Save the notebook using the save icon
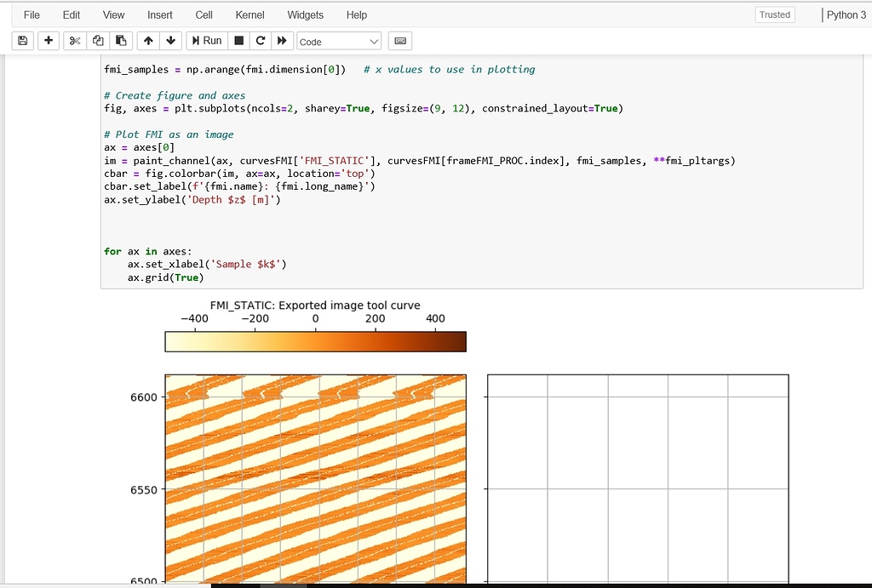This screenshot has height=588, width=872. (22, 40)
